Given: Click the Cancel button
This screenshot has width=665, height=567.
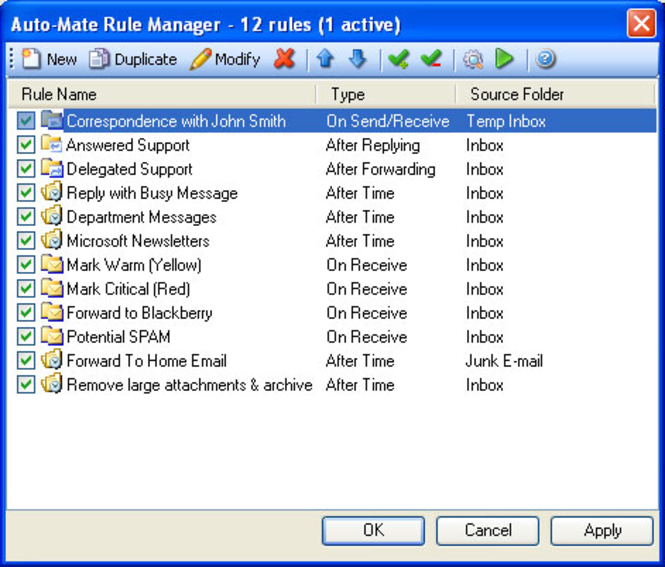Looking at the screenshot, I should [x=488, y=530].
